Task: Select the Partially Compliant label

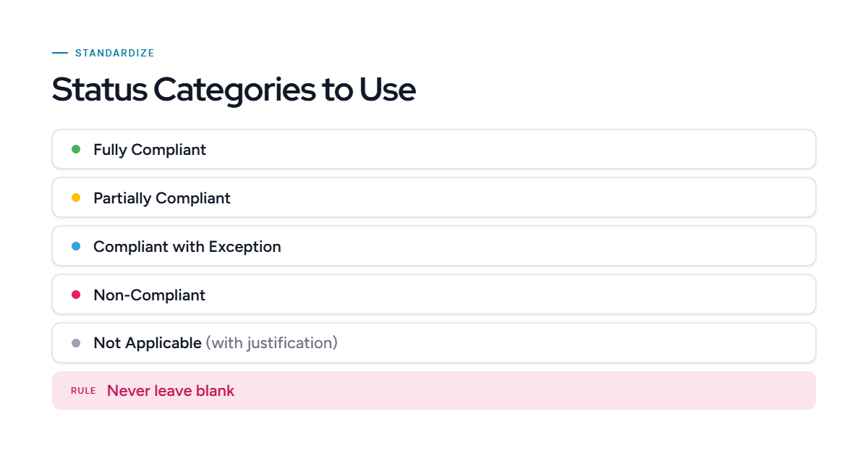Action: 162,198
